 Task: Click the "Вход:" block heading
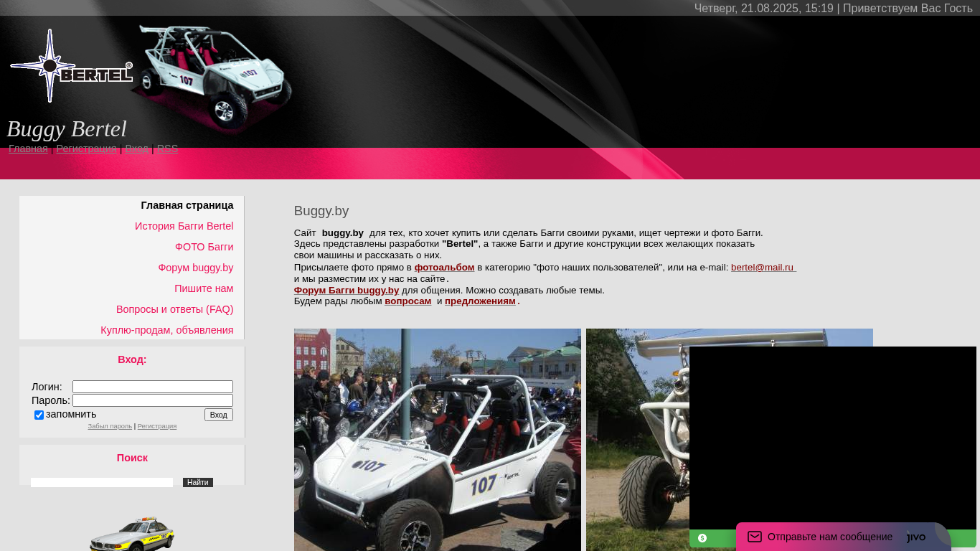pyautogui.click(x=132, y=359)
